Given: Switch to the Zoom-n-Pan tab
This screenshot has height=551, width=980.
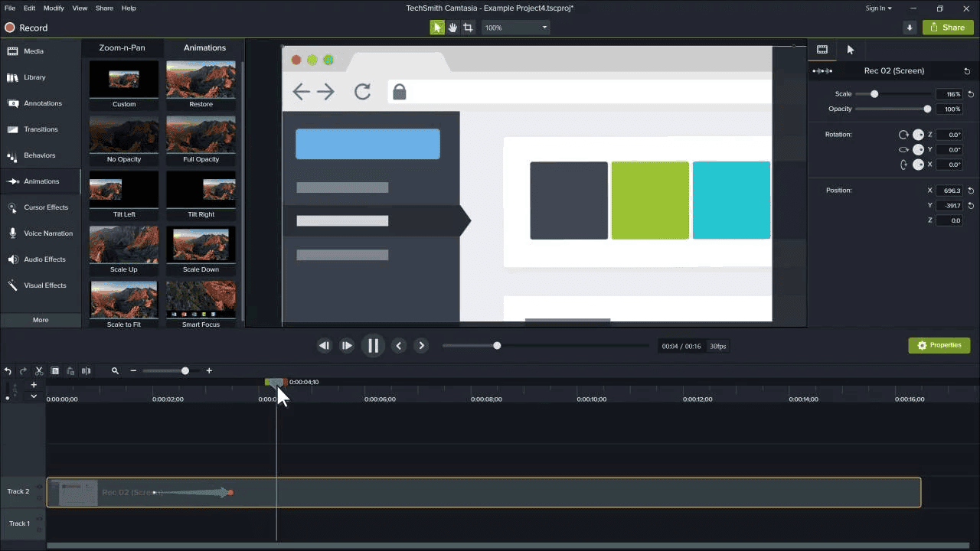Looking at the screenshot, I should click(x=123, y=47).
